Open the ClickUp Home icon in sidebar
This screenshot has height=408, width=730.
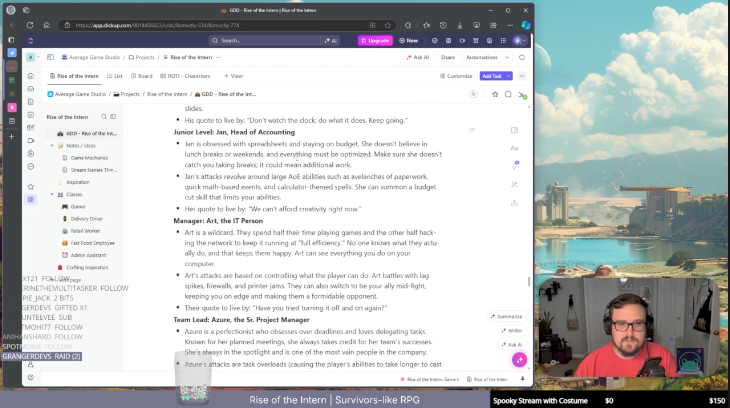tap(31, 76)
